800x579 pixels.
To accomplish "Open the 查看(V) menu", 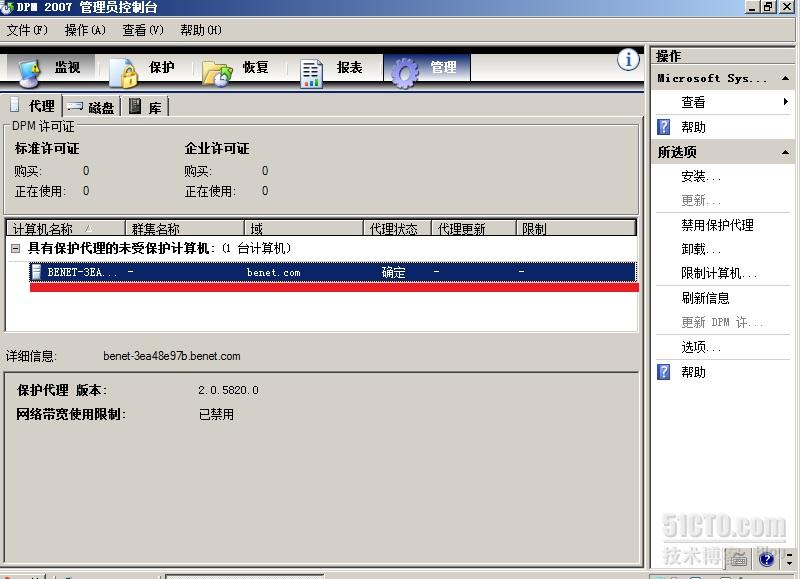I will tap(143, 30).
